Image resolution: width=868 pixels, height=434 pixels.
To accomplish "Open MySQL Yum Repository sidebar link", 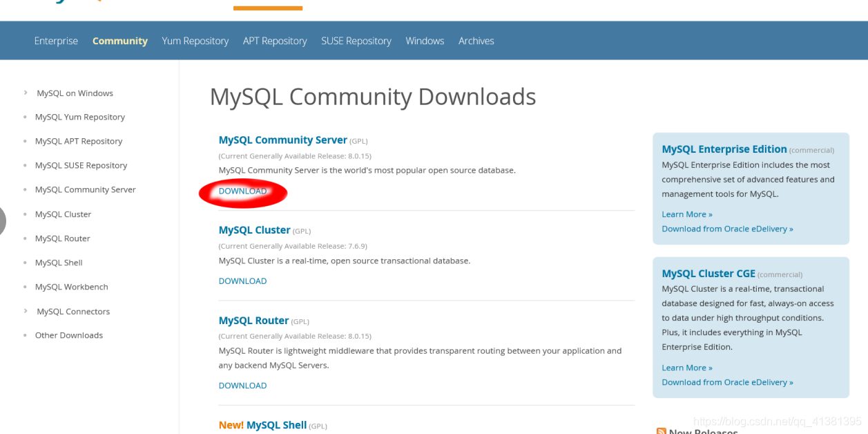I will [80, 117].
